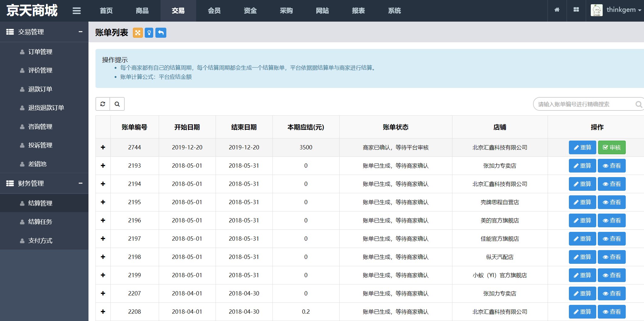This screenshot has height=321, width=644.
Task: Click 重算 for bill 2194
Action: point(583,184)
